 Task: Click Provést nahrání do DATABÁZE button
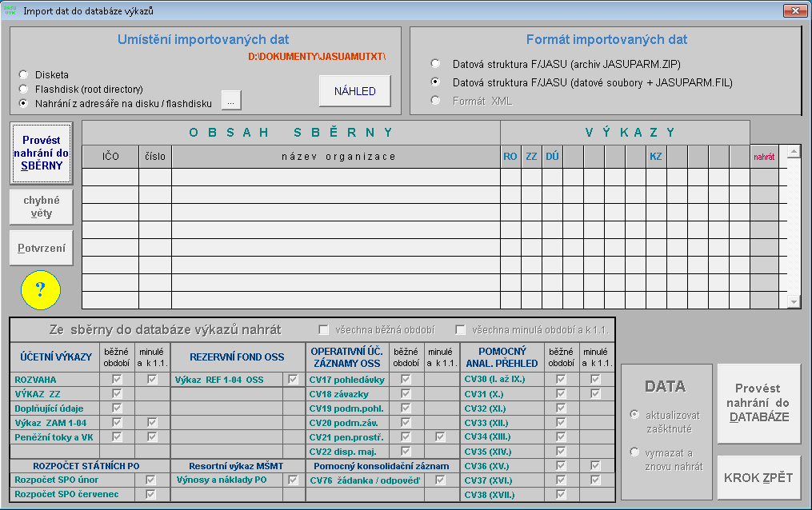758,404
